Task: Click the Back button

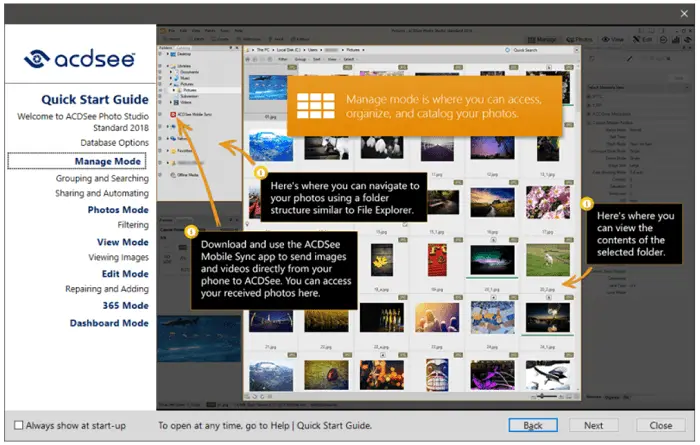Action: pos(533,425)
